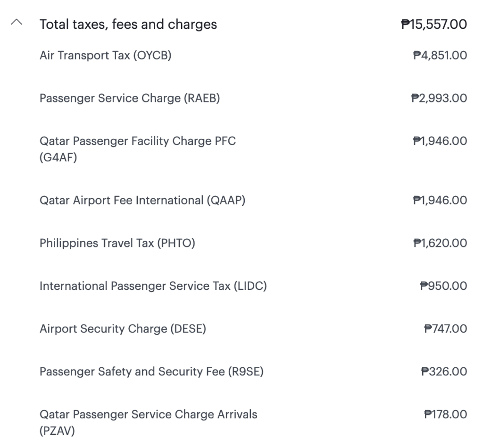Viewport: 483px width, 448px height.
Task: Click Qatar Passenger Service Charge Arrivals label
Action: pos(149,414)
